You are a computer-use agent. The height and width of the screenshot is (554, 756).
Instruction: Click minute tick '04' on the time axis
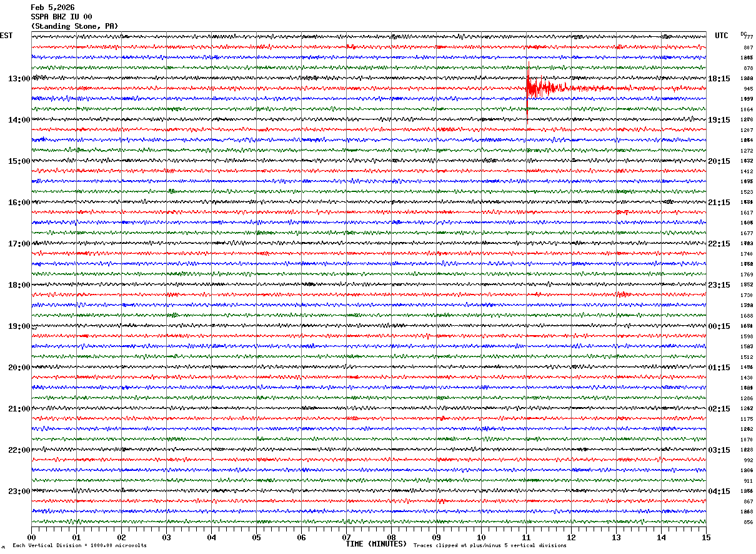(x=211, y=537)
